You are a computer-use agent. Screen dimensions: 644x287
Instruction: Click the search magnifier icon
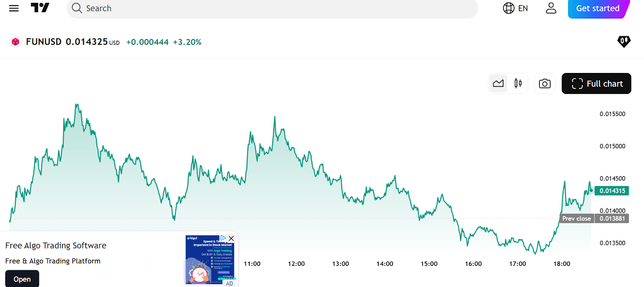[x=76, y=8]
